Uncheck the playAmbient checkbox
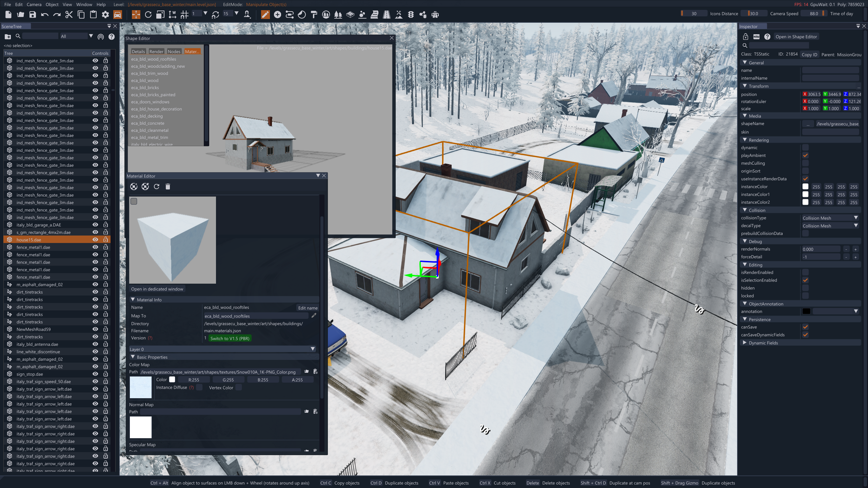 805,155
